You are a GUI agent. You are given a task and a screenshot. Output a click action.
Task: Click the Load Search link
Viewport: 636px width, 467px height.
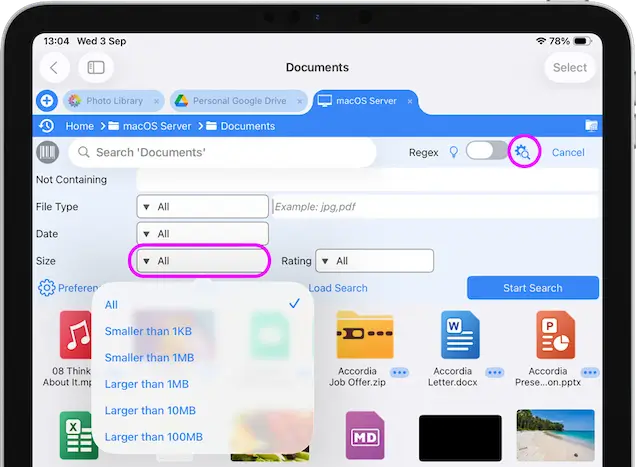coord(337,288)
